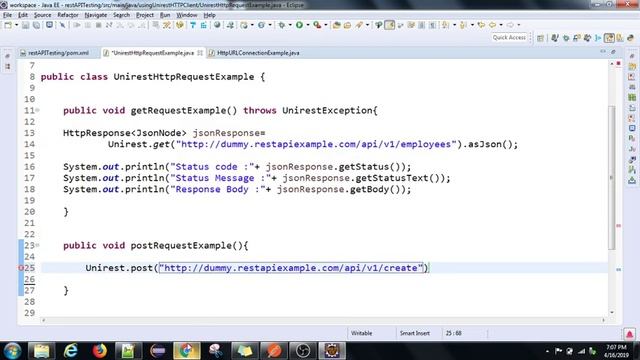Click the Open Perspective icon
The image size is (640, 360).
click(540, 38)
